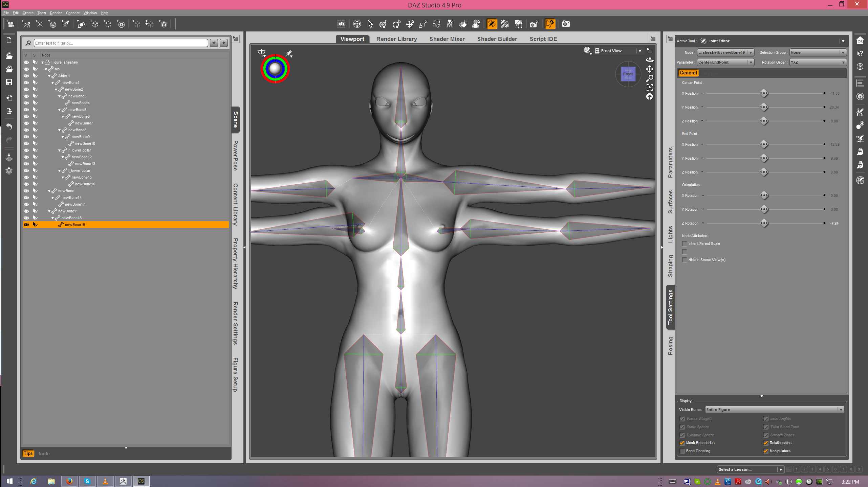Screen dimensions: 868x487
Task: Click the Tips button in Scene pane
Action: tap(28, 454)
